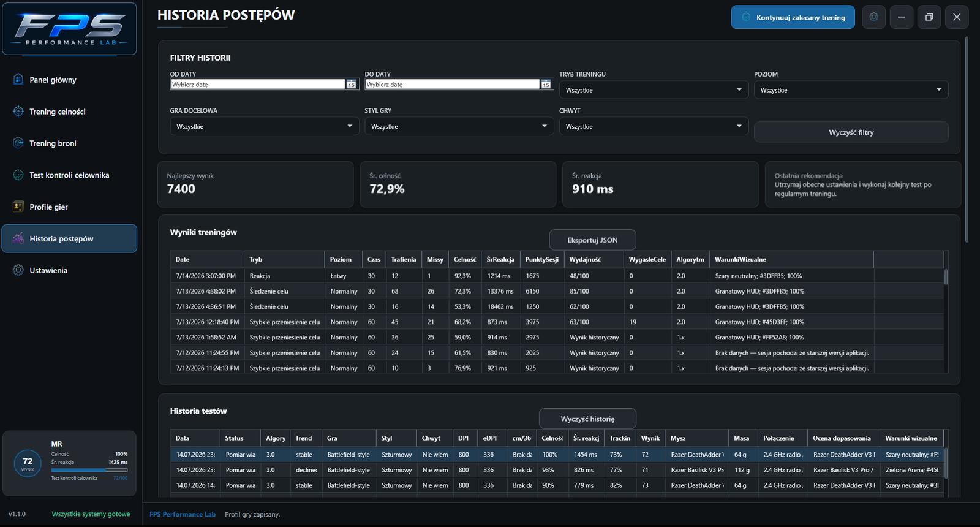Click the Ustawienia gear icon in sidebar
The width and height of the screenshot is (980, 527).
pyautogui.click(x=18, y=270)
